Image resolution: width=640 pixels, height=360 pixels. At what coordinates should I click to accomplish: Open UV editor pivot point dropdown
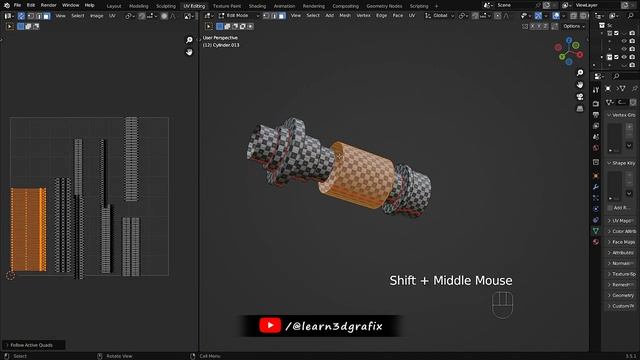pos(130,16)
